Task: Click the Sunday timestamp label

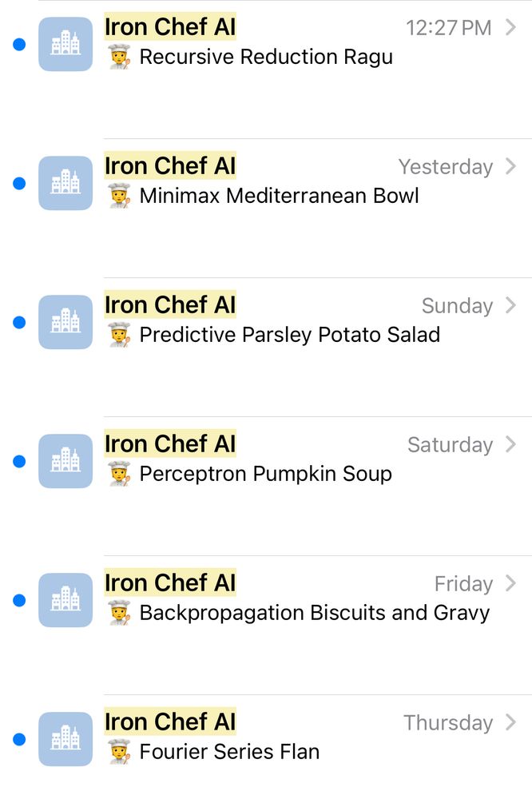Action: 457,304
